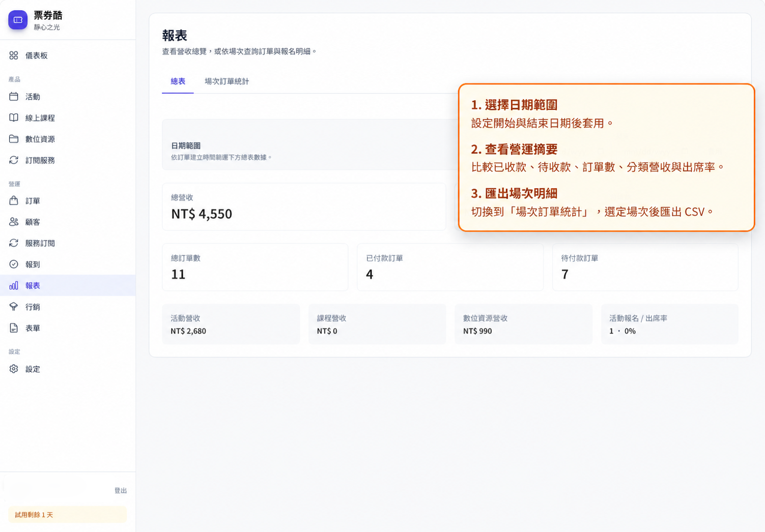Switch to the 場次訂單統計 tab
765x532 pixels.
(226, 81)
